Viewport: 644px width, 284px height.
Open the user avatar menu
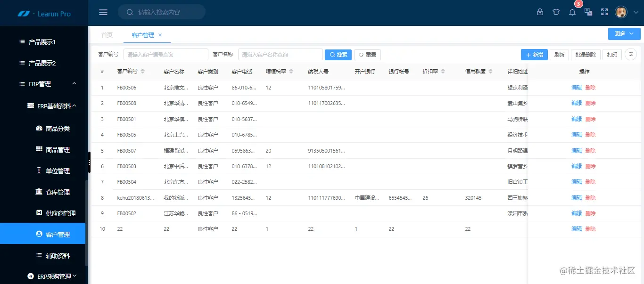[621, 12]
